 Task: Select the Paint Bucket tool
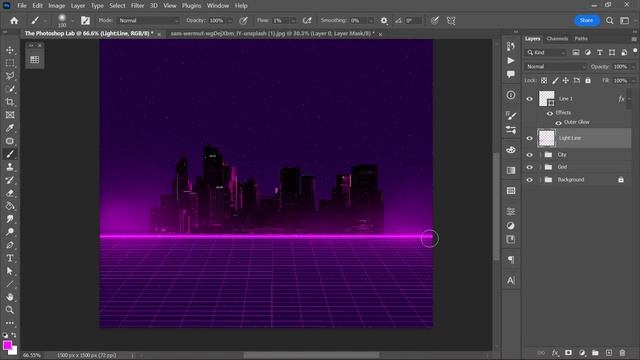tap(10, 206)
